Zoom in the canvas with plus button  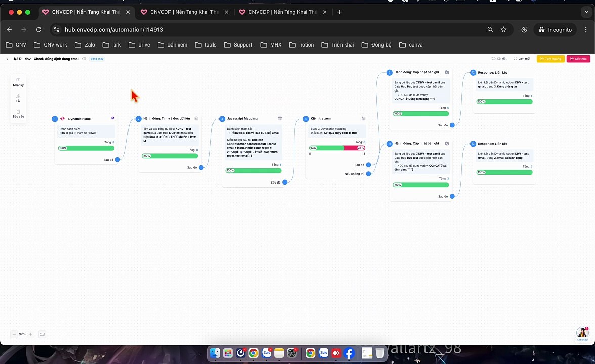(31, 334)
